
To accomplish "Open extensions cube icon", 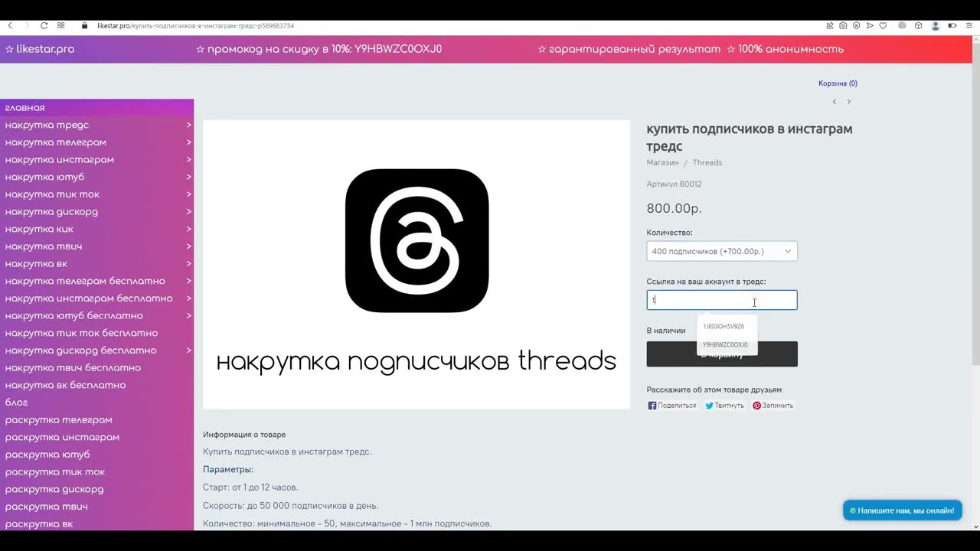I will pyautogui.click(x=918, y=25).
